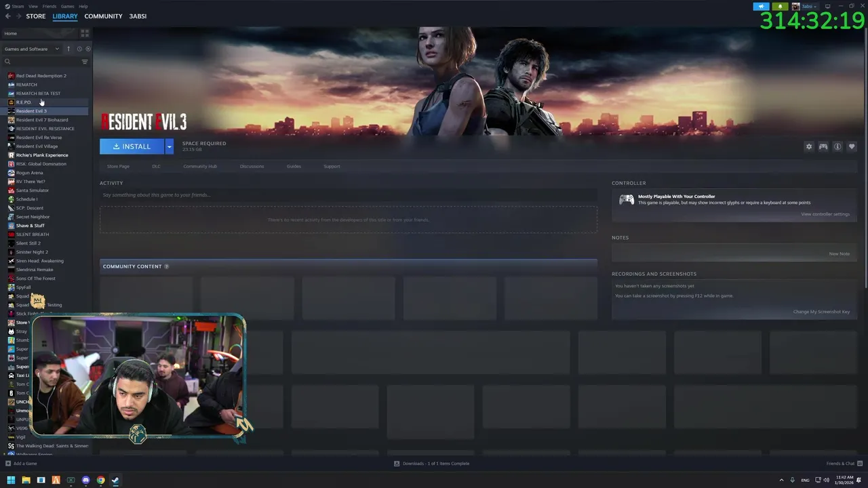The image size is (868, 488).
Task: Install Resident Evil 3
Action: [132, 146]
